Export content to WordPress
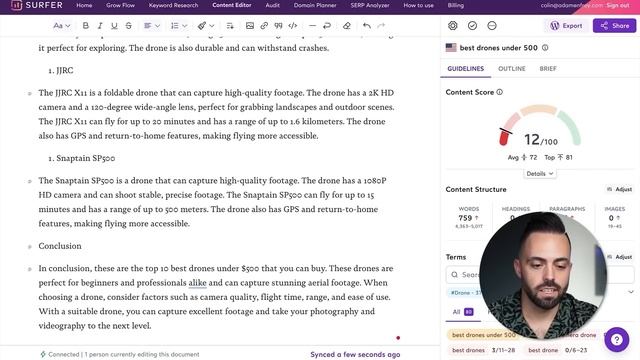The width and height of the screenshot is (640, 360). [x=567, y=26]
